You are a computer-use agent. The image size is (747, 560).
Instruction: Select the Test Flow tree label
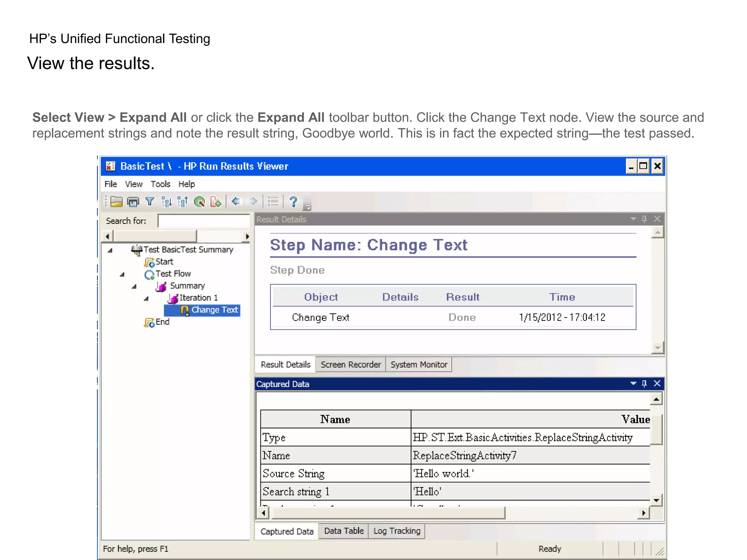click(173, 274)
